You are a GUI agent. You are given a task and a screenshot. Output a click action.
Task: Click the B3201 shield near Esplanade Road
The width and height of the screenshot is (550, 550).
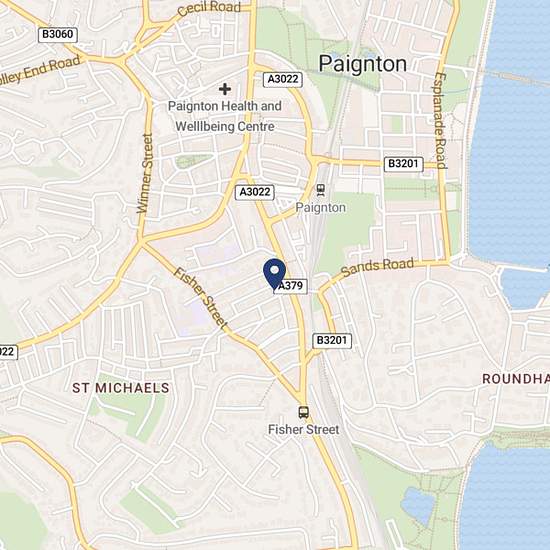403,164
